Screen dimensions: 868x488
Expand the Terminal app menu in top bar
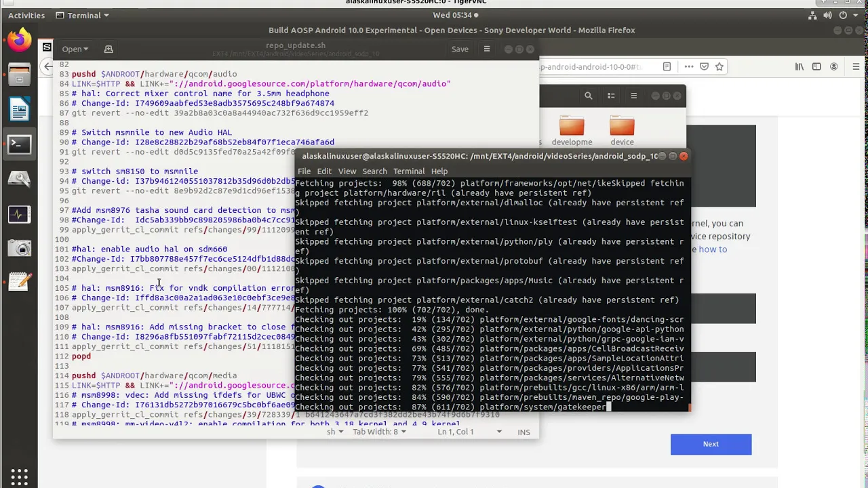click(83, 15)
